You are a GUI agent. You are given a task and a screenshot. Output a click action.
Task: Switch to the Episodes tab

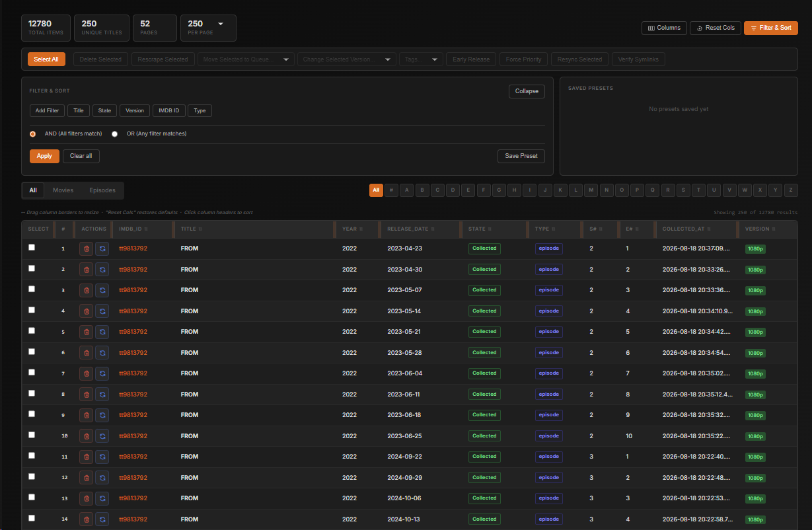point(102,190)
